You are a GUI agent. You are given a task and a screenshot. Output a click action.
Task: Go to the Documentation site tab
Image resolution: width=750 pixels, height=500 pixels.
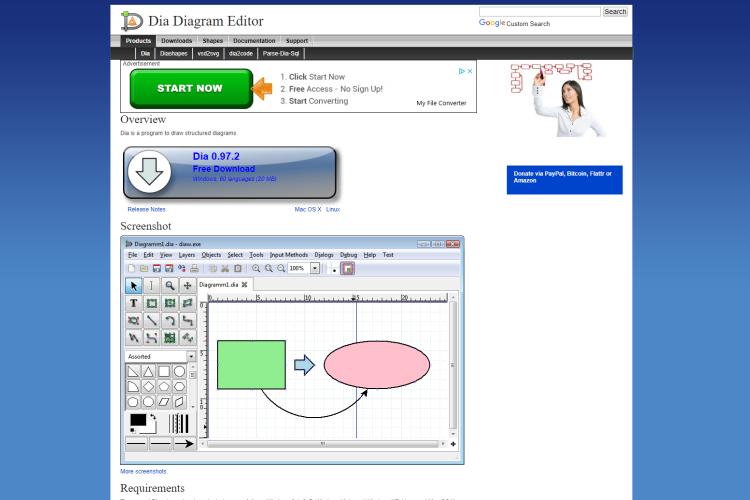tap(254, 41)
